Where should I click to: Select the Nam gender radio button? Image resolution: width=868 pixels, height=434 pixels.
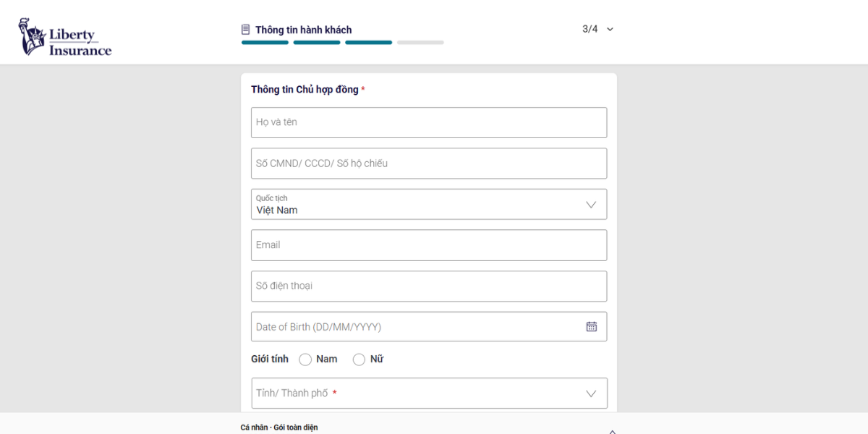pos(305,359)
